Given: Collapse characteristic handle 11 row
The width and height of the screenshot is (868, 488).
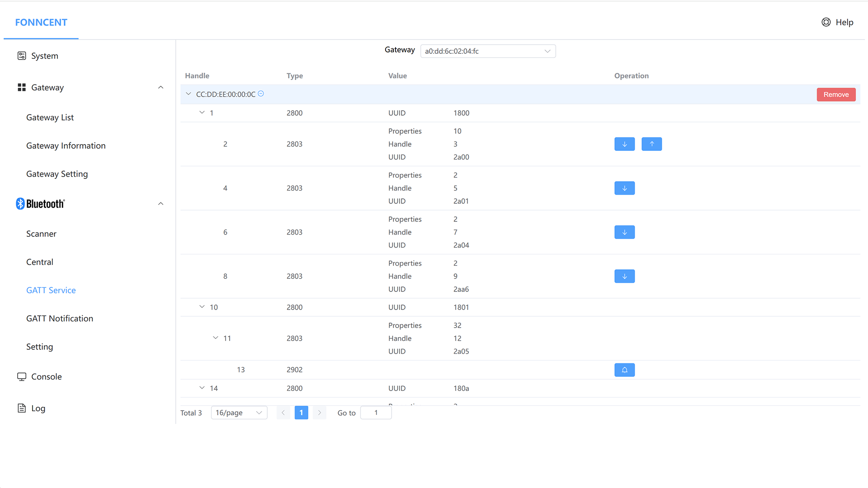Looking at the screenshot, I should (216, 338).
